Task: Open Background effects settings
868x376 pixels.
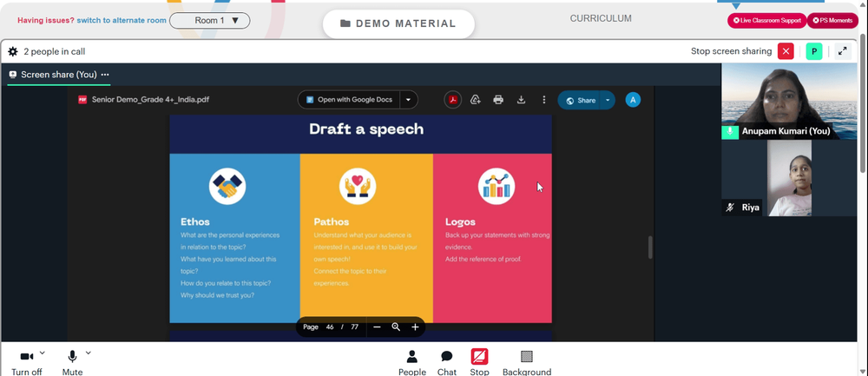Action: (x=527, y=363)
